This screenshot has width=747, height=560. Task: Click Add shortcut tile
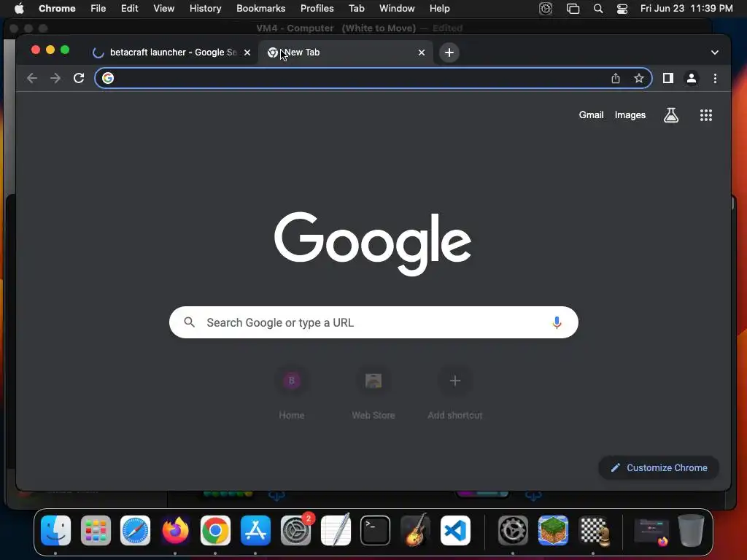click(455, 394)
